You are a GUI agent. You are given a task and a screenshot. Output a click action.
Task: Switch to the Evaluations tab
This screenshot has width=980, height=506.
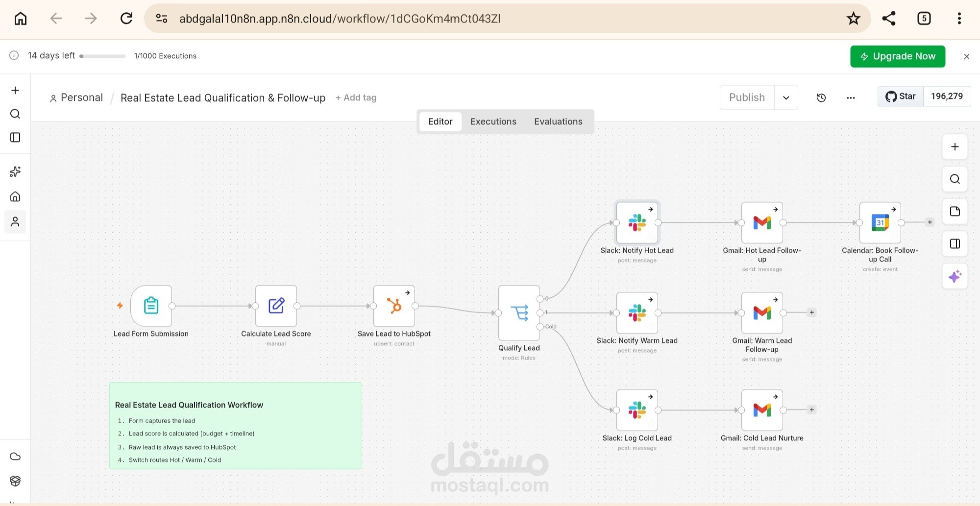(x=558, y=121)
